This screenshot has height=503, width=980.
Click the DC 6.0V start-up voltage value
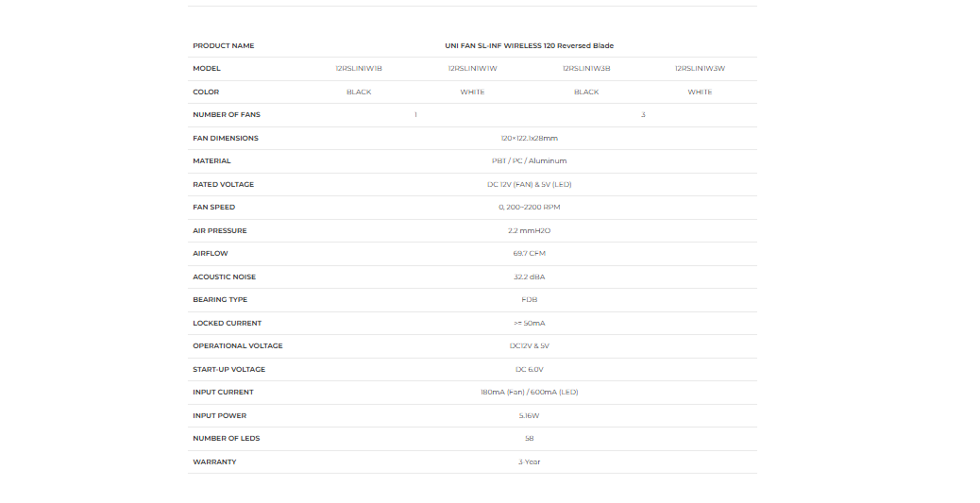tap(529, 369)
